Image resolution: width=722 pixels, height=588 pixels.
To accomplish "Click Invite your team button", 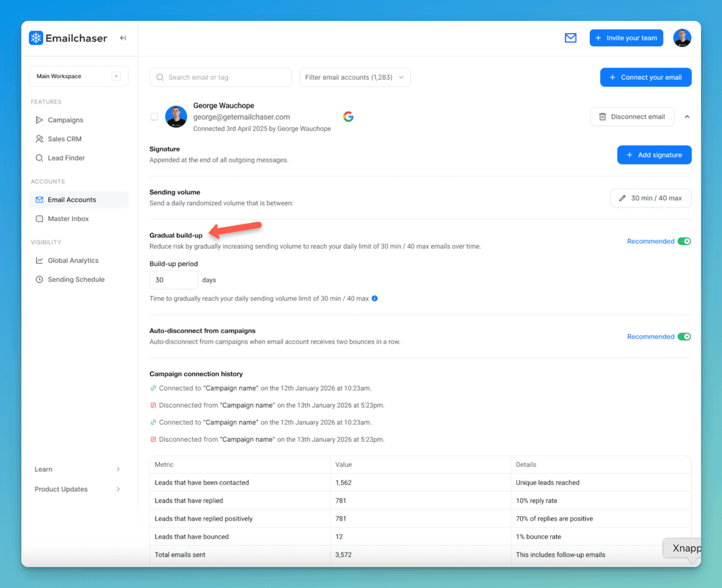I will pos(626,38).
